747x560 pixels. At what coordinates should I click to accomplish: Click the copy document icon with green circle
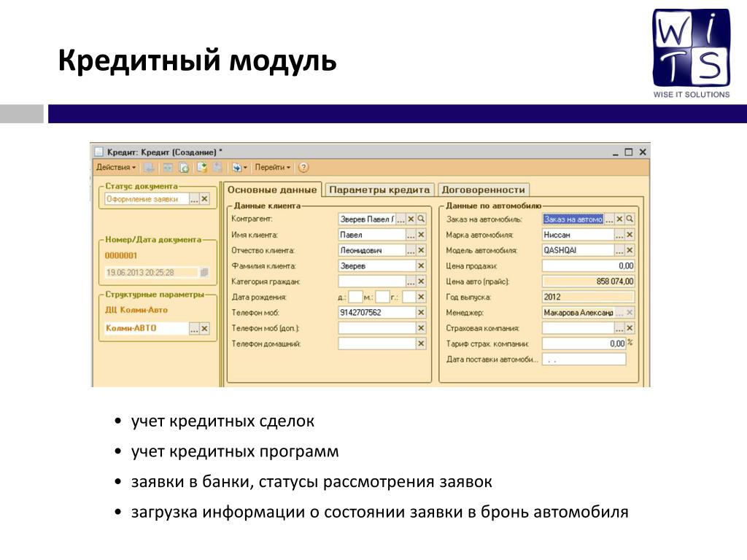click(x=184, y=168)
